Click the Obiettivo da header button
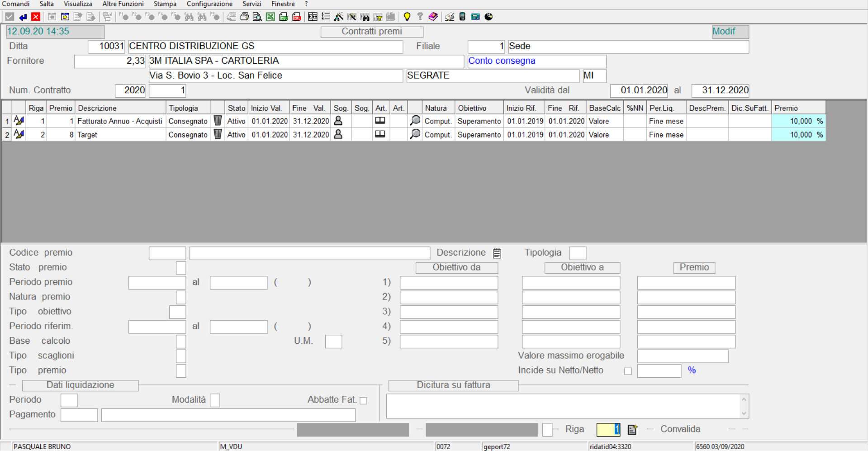The height and width of the screenshot is (451, 868). (456, 267)
